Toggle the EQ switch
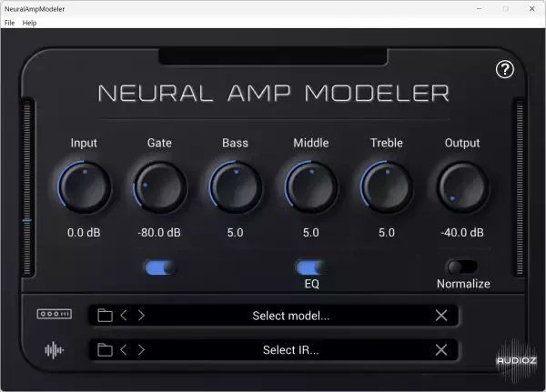The height and width of the screenshot is (392, 546). pyautogui.click(x=311, y=267)
